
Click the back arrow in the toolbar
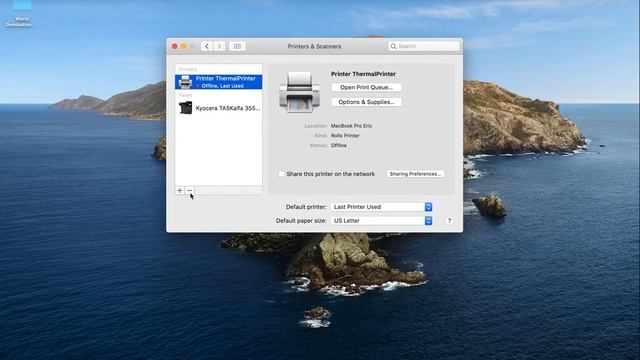pos(207,46)
